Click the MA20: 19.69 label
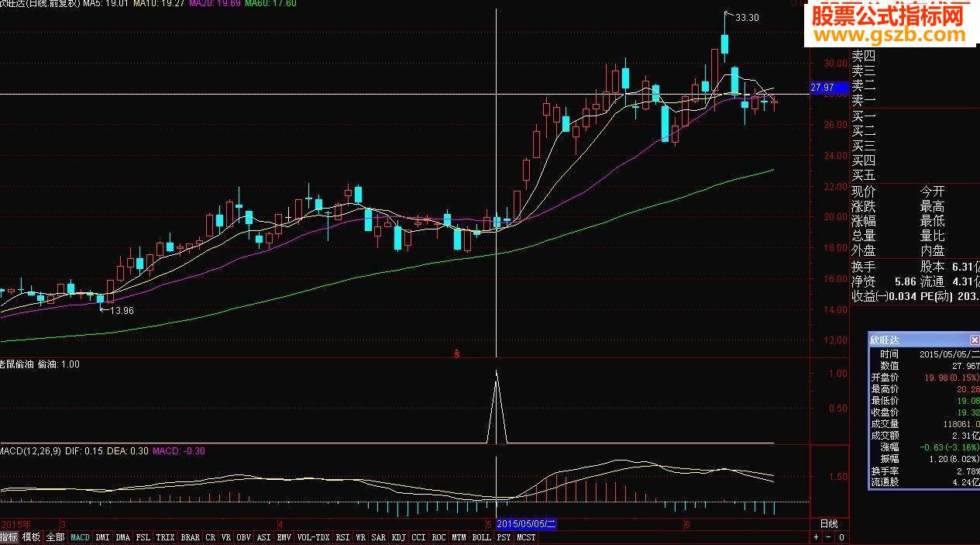Viewport: 980px width, 545px height. pyautogui.click(x=214, y=4)
